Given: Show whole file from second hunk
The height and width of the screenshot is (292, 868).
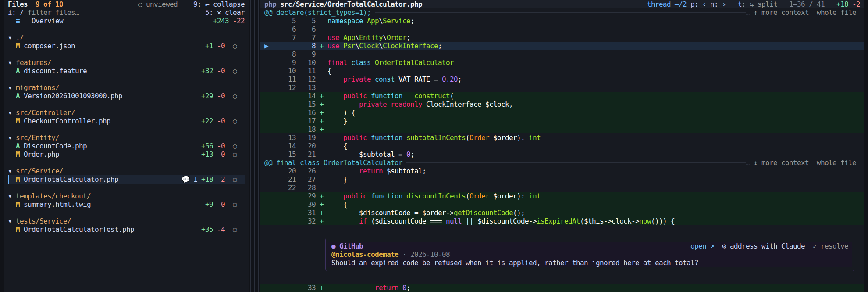Looking at the screenshot, I should point(836,163).
